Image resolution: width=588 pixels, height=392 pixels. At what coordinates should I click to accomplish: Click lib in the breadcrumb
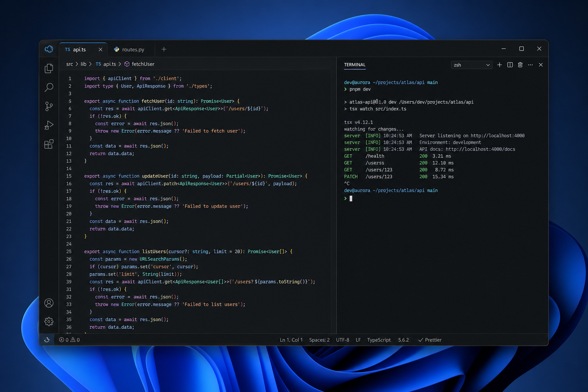click(x=83, y=64)
